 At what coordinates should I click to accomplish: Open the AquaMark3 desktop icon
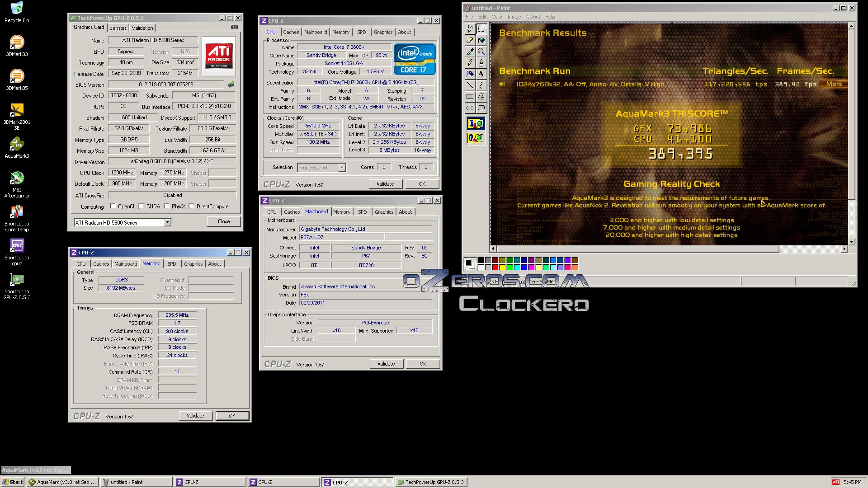[17, 148]
